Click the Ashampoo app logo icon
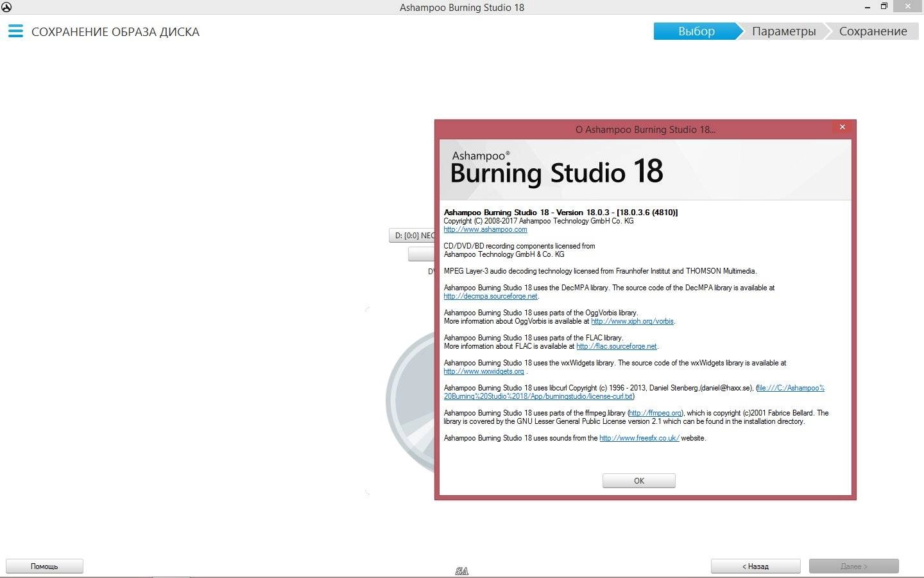924x578 pixels. (6, 7)
